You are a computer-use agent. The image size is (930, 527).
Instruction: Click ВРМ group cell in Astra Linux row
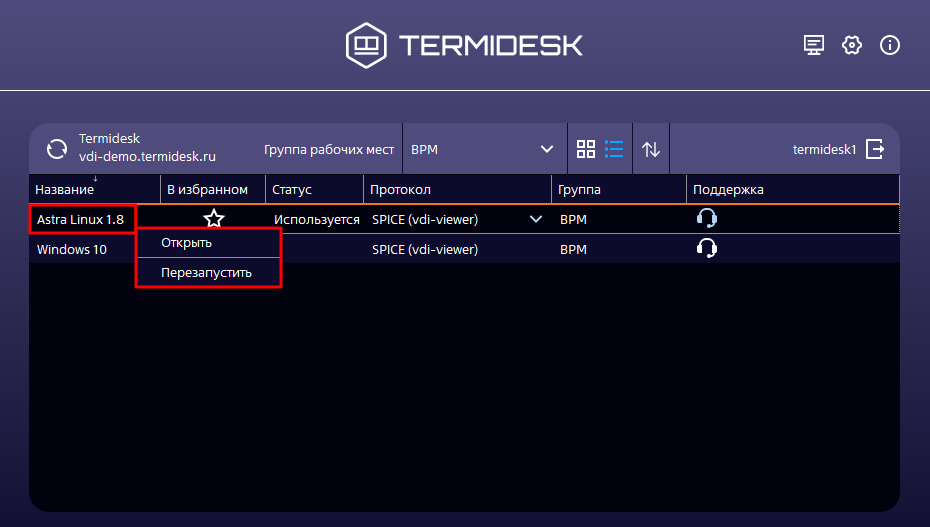tap(573, 219)
